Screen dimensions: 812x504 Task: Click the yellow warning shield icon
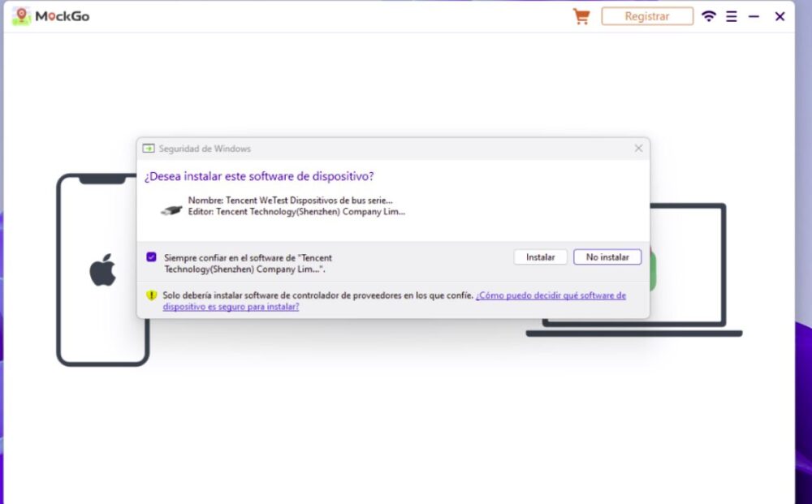pyautogui.click(x=151, y=295)
